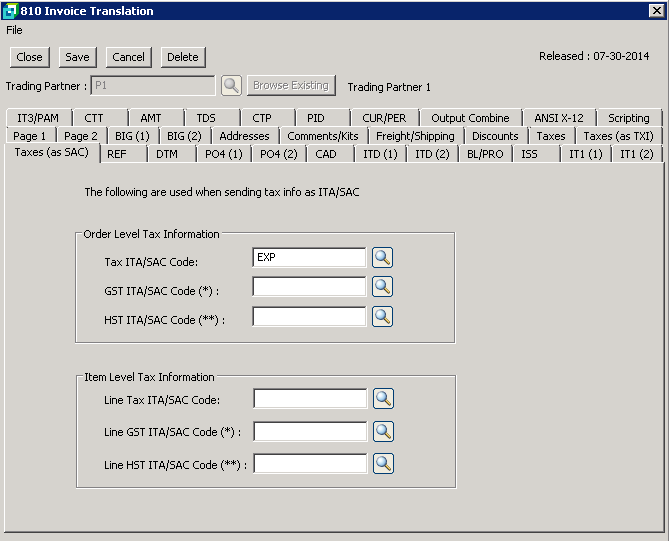Image resolution: width=669 pixels, height=541 pixels.
Task: Open lookup for GST ITA/SAC Code
Action: coord(382,288)
